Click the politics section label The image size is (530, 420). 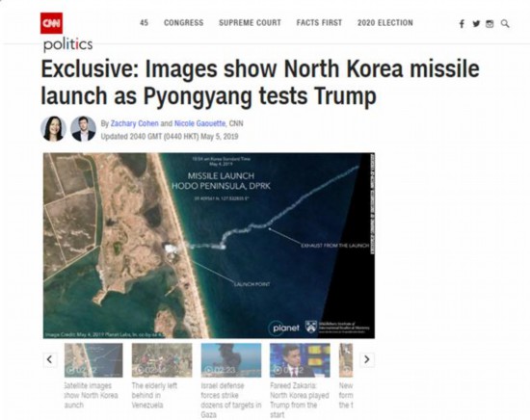68,44
